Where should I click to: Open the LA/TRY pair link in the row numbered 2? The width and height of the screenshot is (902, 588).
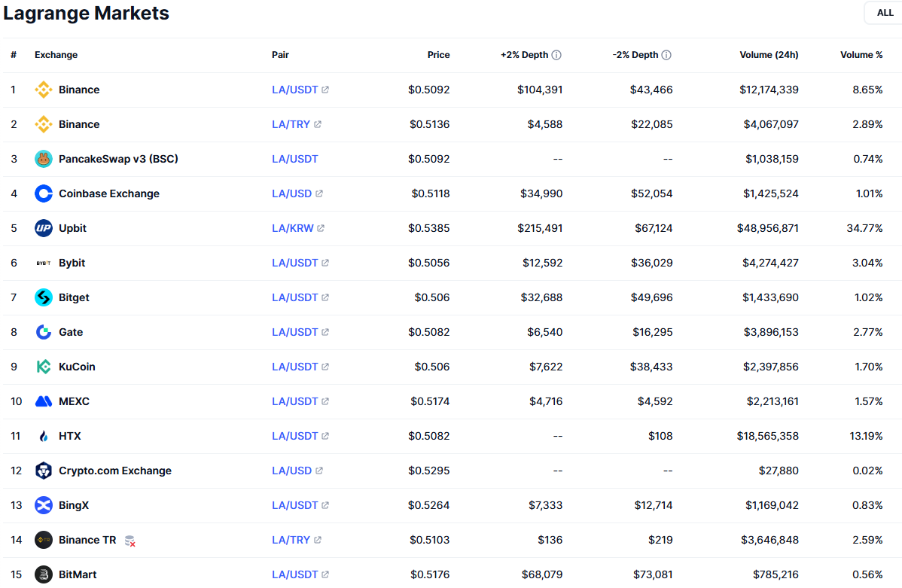291,124
